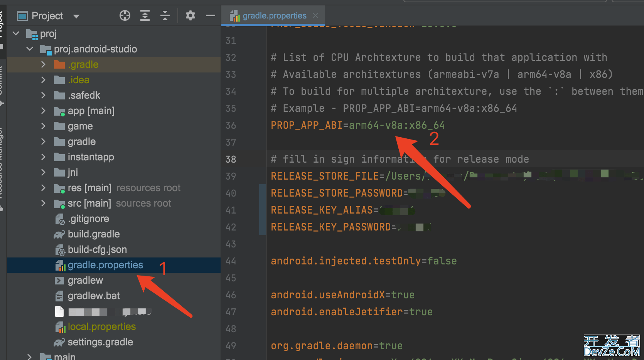Click android.injected.testOnly=false line
Screen dimensions: 644x360
tap(364, 261)
